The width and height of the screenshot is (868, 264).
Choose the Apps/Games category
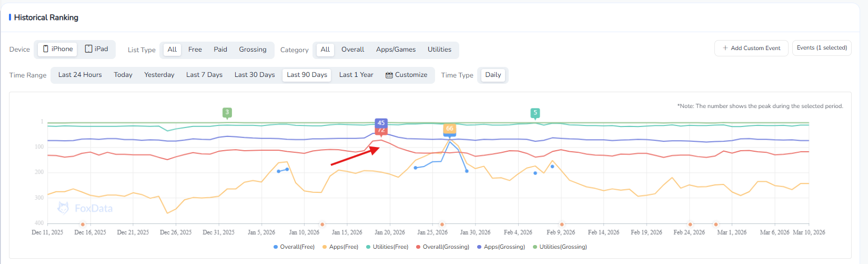coord(396,50)
